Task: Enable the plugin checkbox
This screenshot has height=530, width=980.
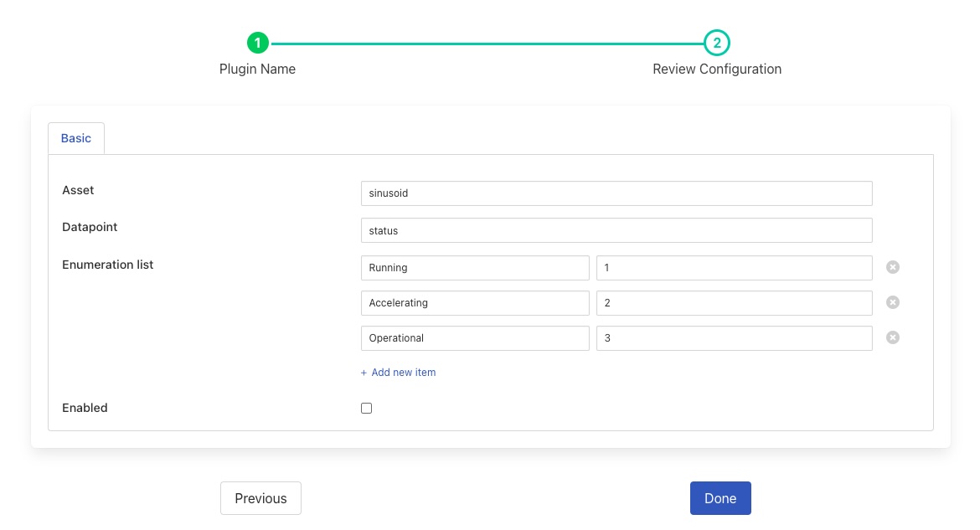Action: click(366, 409)
